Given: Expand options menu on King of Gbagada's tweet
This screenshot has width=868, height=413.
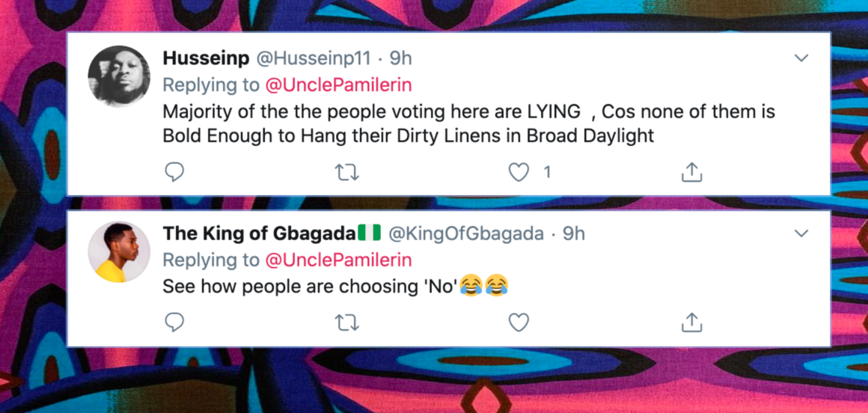Looking at the screenshot, I should [801, 234].
